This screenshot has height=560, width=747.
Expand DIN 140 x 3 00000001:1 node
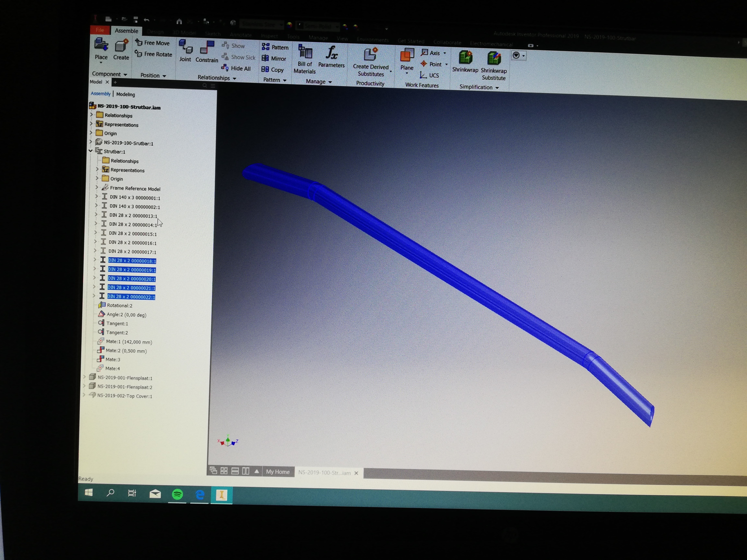(x=97, y=196)
